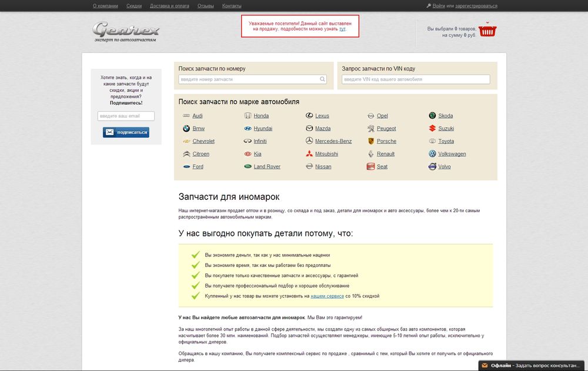Viewport: 588px width, 371px height.
Task: Click the Ford oval icon
Action: 186,166
